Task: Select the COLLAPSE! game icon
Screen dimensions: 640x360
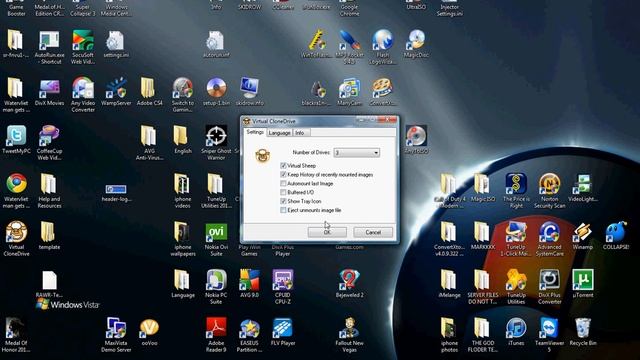Action: click(x=616, y=236)
